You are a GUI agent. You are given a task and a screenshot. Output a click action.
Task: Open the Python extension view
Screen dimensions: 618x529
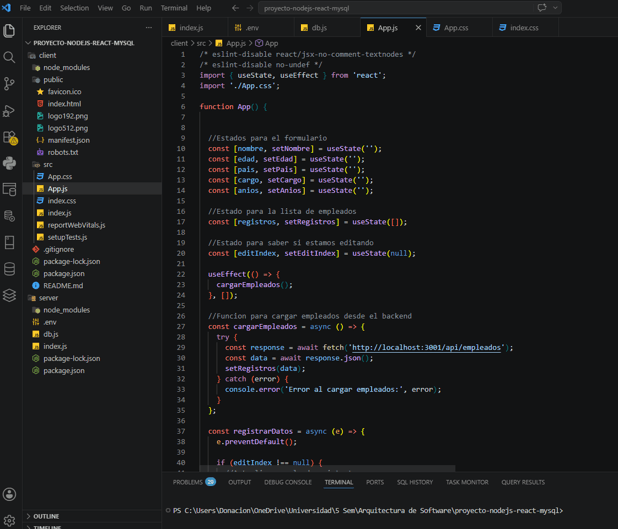point(9,163)
